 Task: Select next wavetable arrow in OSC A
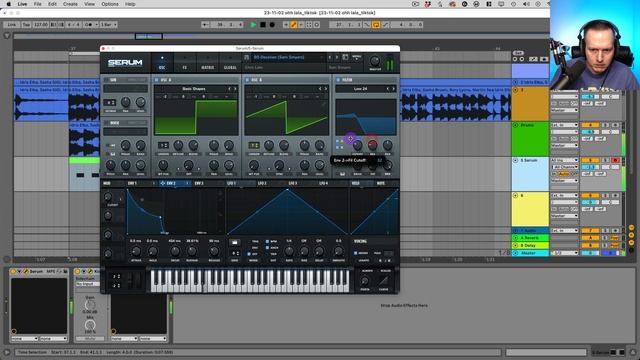(x=235, y=89)
